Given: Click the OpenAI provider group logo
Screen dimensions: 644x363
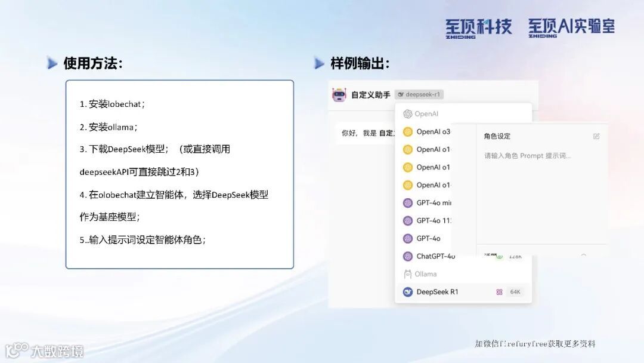Looking at the screenshot, I should point(408,114).
